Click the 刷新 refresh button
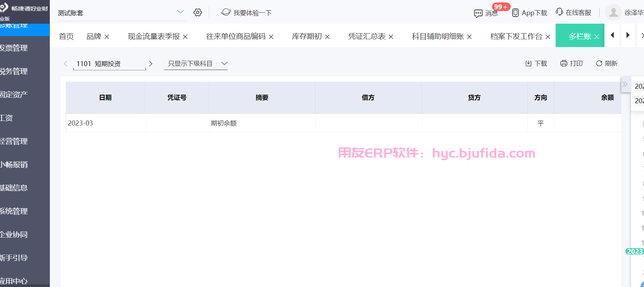The image size is (644, 287). [x=607, y=63]
